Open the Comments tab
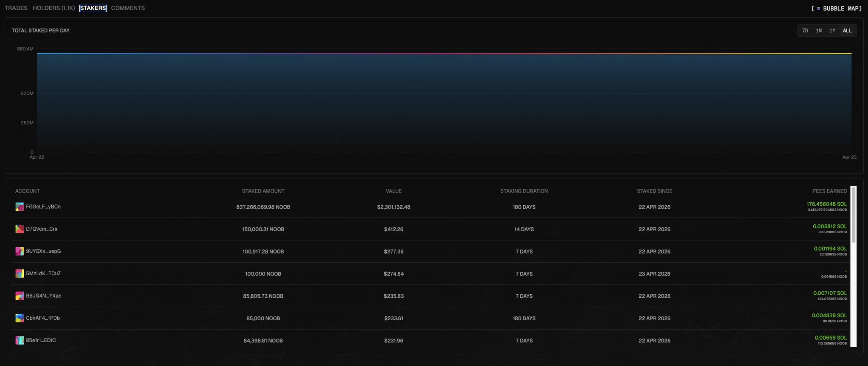The height and width of the screenshot is (366, 868). coord(128,8)
